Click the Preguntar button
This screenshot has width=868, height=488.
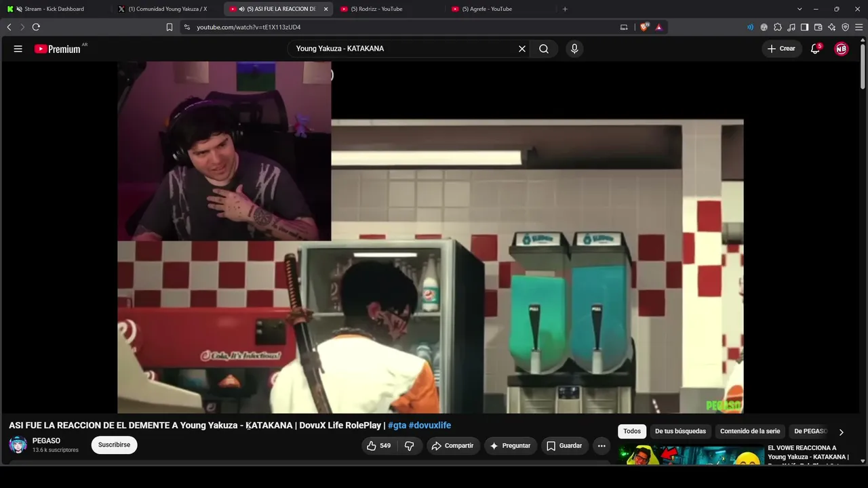coord(510,445)
